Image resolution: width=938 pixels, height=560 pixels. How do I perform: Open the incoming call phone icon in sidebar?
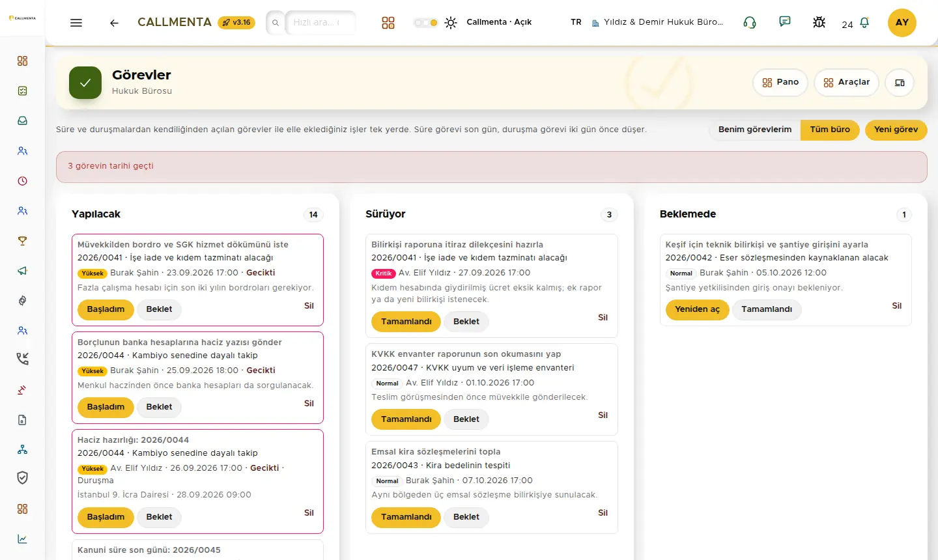click(23, 359)
